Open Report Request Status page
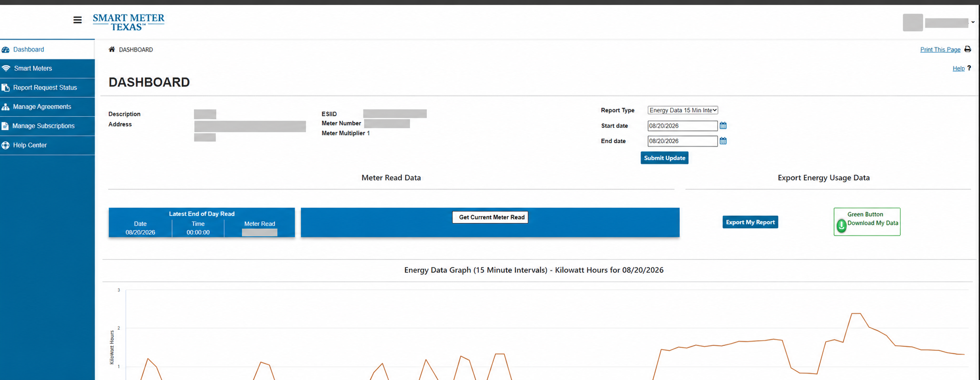 pyautogui.click(x=47, y=88)
